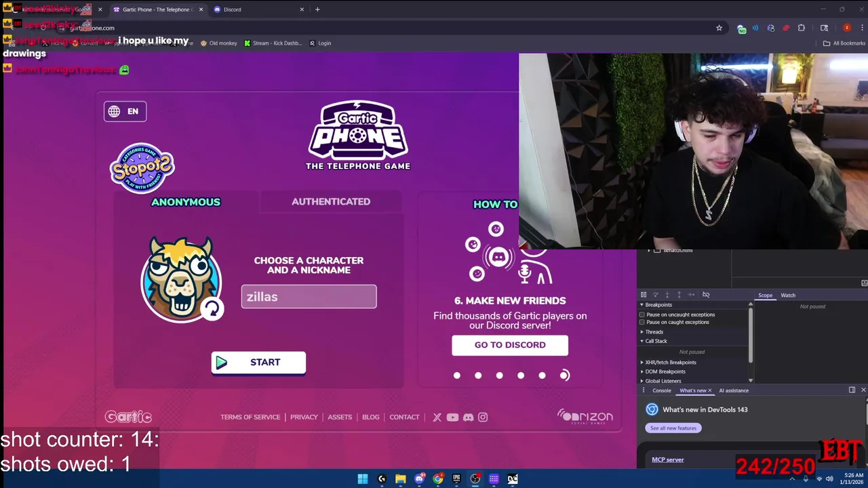Click the GO TO DISCORD button
This screenshot has height=488, width=868.
[x=510, y=345]
